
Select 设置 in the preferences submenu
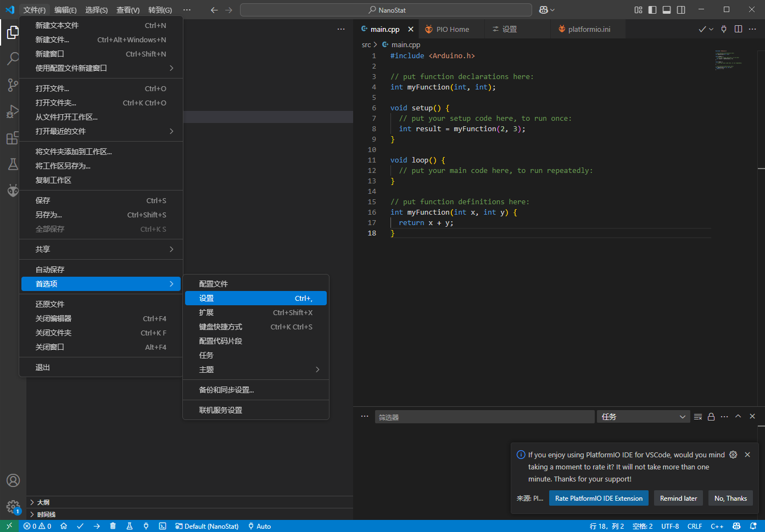(x=256, y=298)
